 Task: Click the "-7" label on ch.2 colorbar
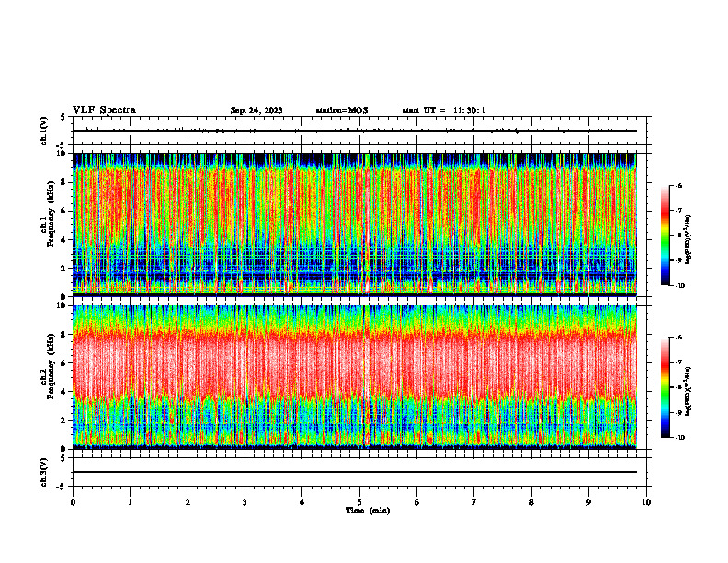click(678, 362)
